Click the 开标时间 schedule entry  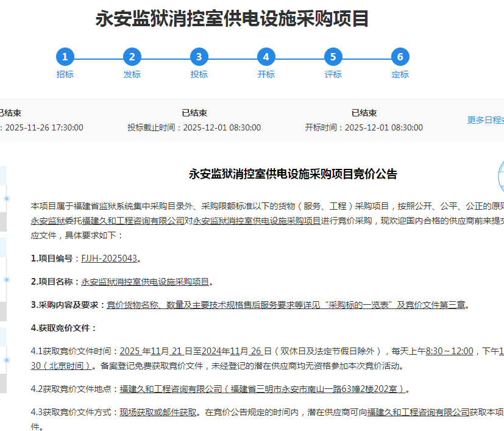(364, 127)
